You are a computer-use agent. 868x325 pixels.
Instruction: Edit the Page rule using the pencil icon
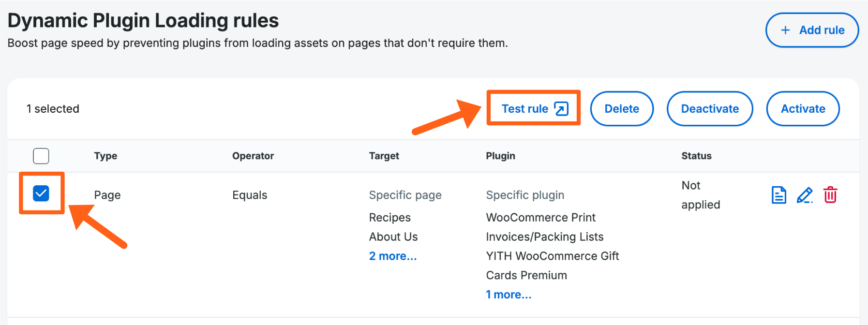click(804, 195)
